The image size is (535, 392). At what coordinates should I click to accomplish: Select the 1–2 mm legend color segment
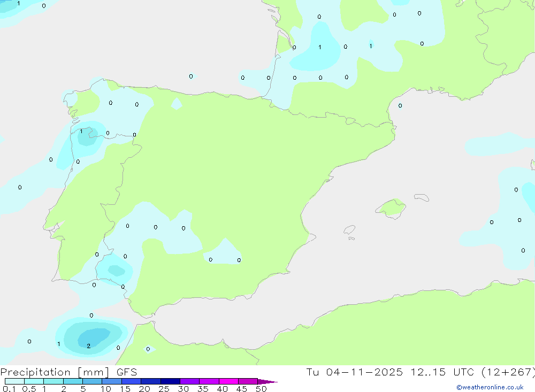tap(53, 381)
